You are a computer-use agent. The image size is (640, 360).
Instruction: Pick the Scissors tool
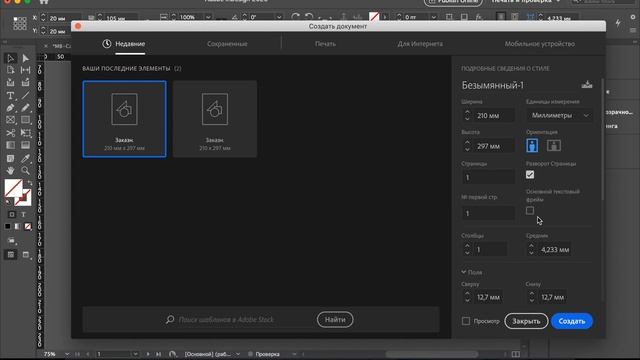click(x=11, y=133)
